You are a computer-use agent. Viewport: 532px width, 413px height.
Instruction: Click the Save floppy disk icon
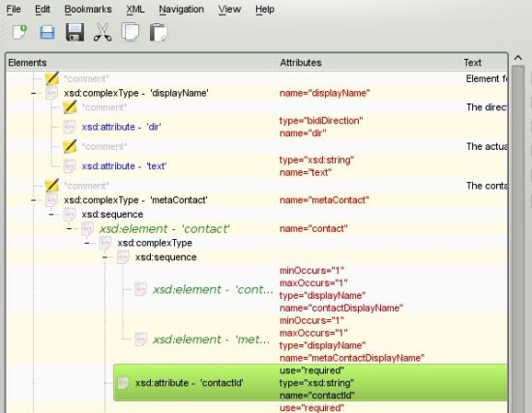pyautogui.click(x=75, y=32)
